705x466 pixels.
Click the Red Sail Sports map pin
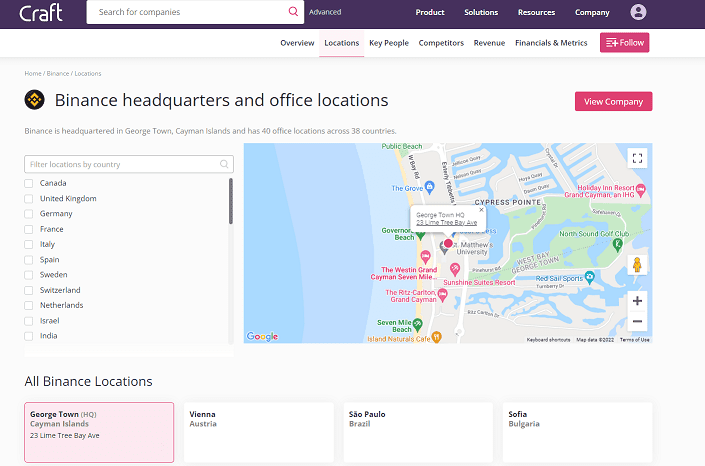coord(589,277)
